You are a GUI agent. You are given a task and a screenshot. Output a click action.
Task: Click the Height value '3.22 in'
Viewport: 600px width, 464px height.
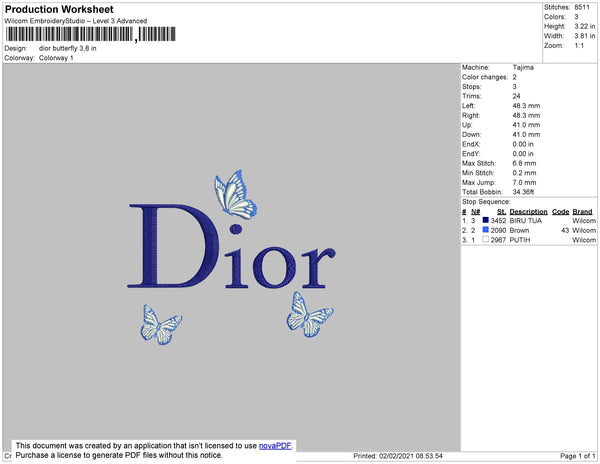584,26
